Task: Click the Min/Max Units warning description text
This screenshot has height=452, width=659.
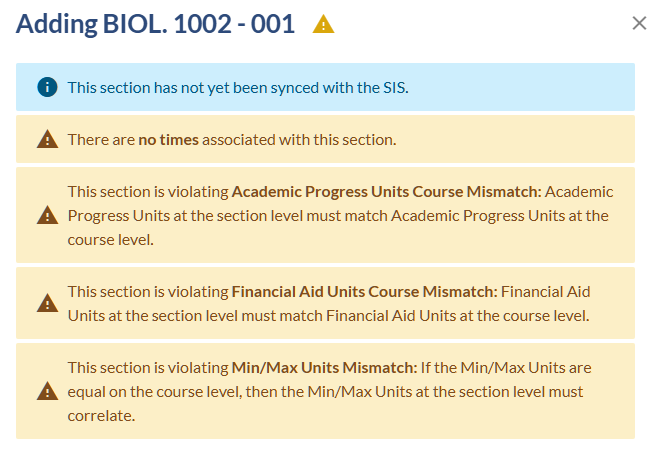Action: 330,391
